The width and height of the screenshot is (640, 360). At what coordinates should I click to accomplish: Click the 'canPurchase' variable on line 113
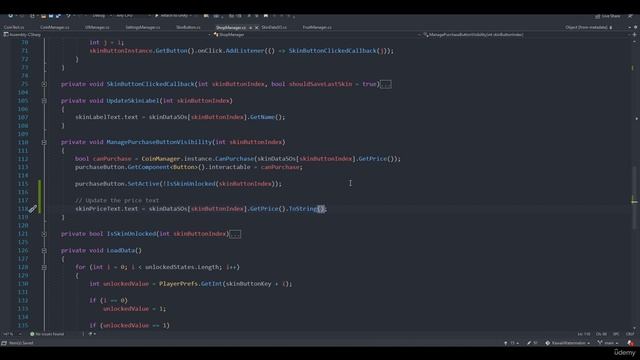tap(280, 167)
